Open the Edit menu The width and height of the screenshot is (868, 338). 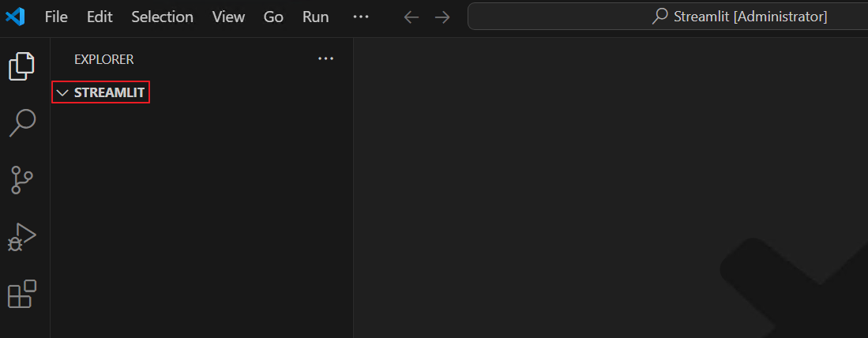(x=100, y=17)
